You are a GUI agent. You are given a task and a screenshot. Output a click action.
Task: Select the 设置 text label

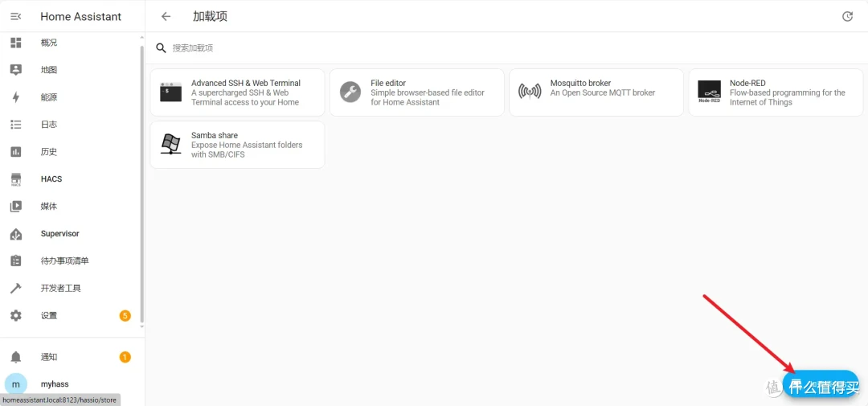coord(49,316)
